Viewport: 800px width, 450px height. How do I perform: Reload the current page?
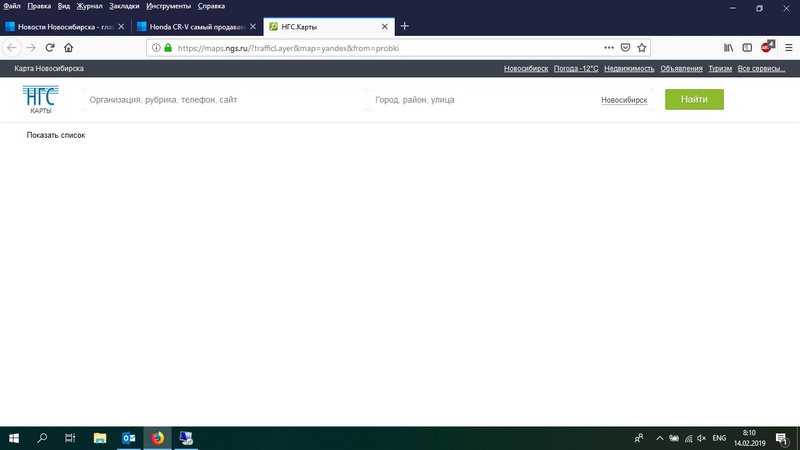(x=49, y=47)
